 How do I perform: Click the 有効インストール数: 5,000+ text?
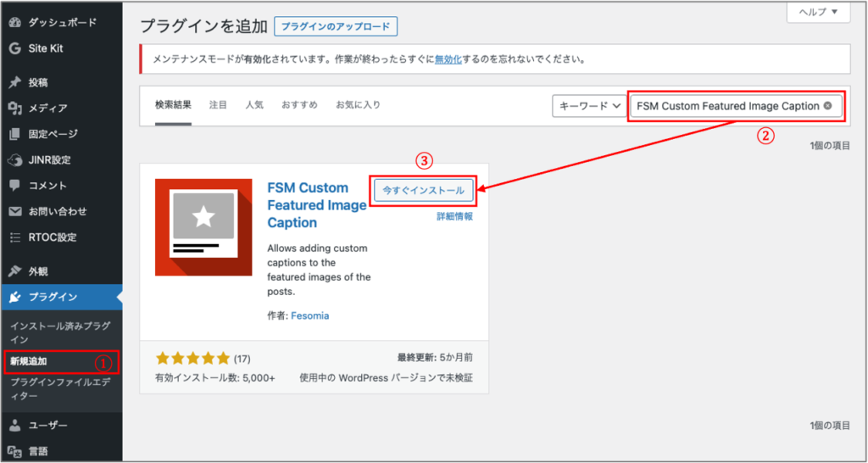click(215, 378)
